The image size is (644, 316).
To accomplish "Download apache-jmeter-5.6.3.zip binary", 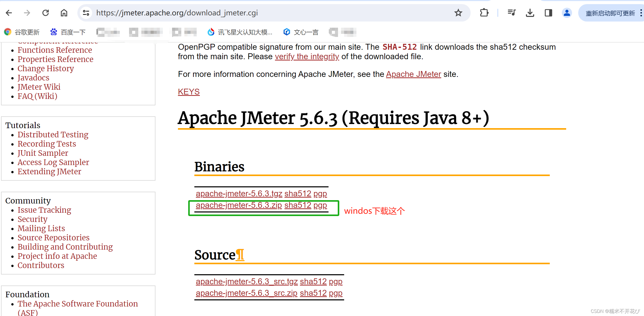I will coord(239,205).
